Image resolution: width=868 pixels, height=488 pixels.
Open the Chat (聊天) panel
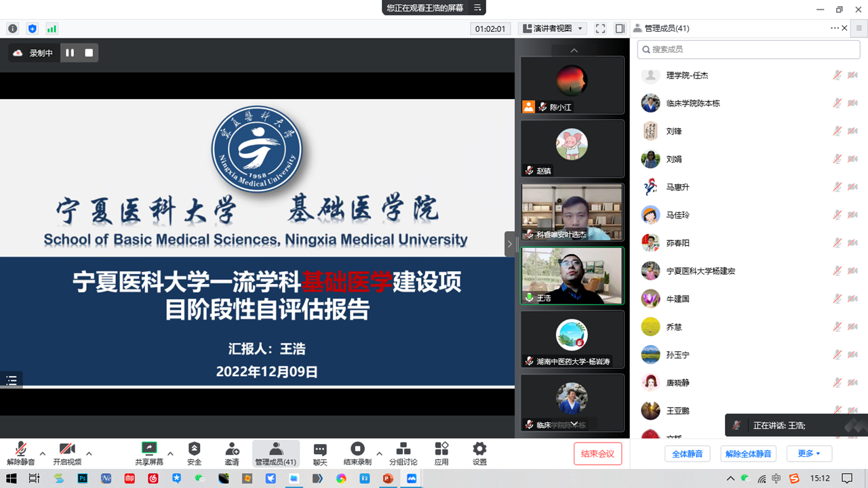pyautogui.click(x=320, y=449)
